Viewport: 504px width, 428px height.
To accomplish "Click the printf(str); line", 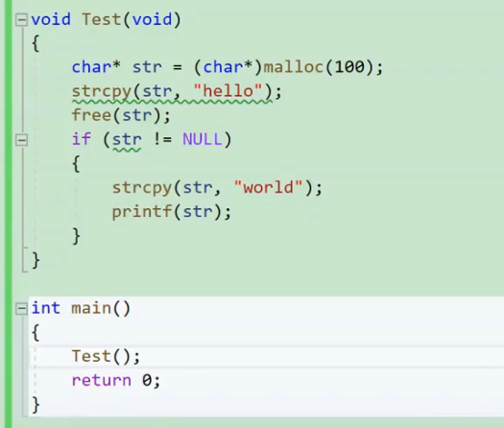I will [171, 212].
